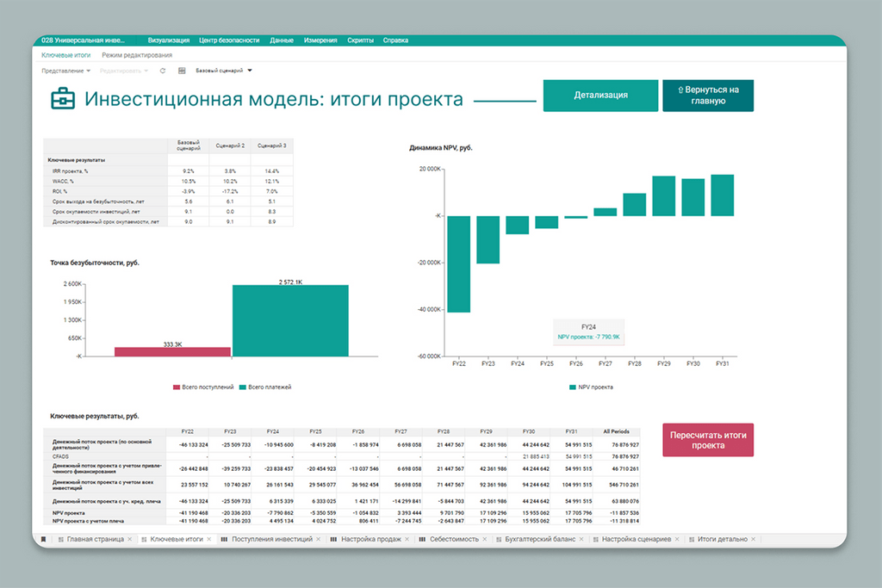
Task: Toggle the Всего поступлений legend series
Action: tap(203, 387)
